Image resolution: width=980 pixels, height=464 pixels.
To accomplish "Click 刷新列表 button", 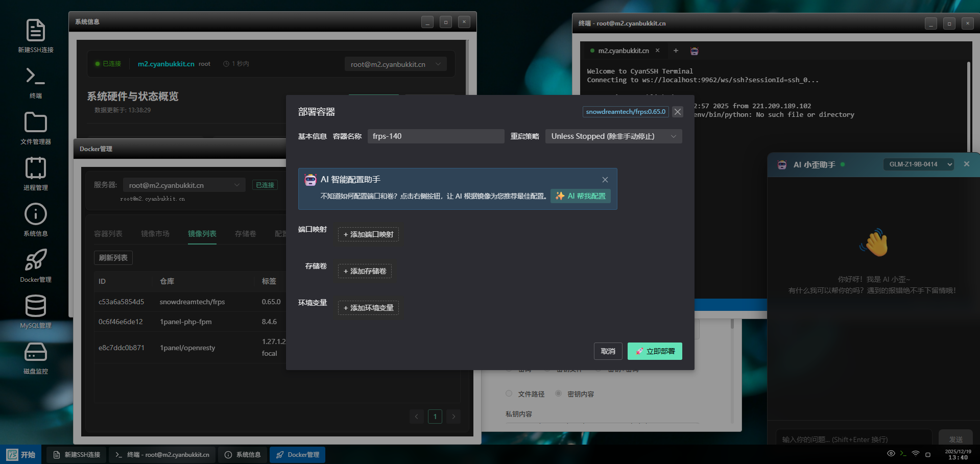I will click(x=113, y=258).
